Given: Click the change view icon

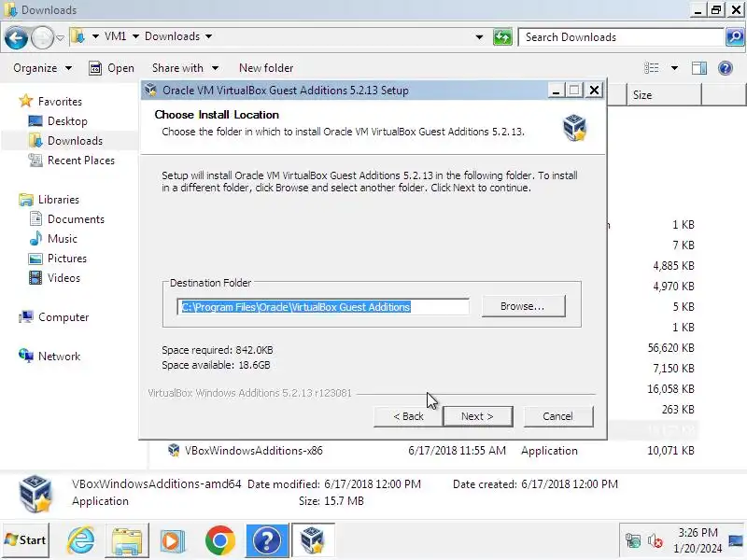Looking at the screenshot, I should pyautogui.click(x=651, y=68).
